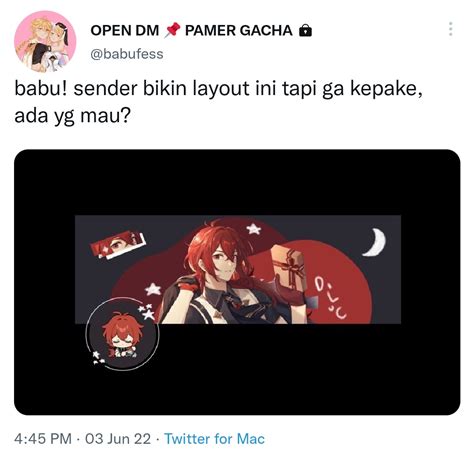
Task: Select the tweet text starting with babu!
Action: click(x=218, y=102)
